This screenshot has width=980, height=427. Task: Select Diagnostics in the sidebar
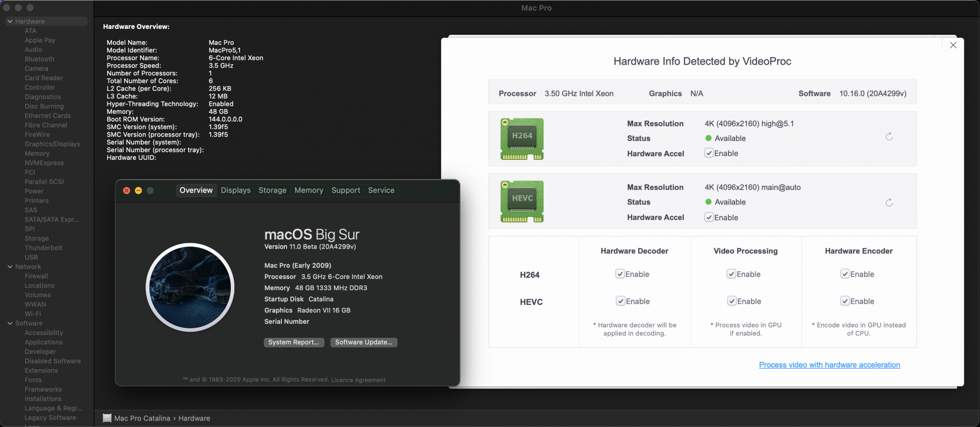point(43,97)
